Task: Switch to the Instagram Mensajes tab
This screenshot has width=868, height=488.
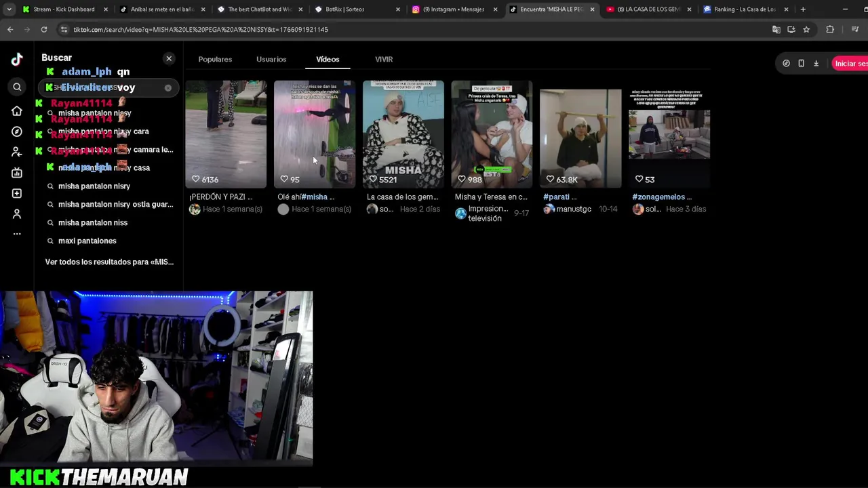Action: tap(456, 9)
